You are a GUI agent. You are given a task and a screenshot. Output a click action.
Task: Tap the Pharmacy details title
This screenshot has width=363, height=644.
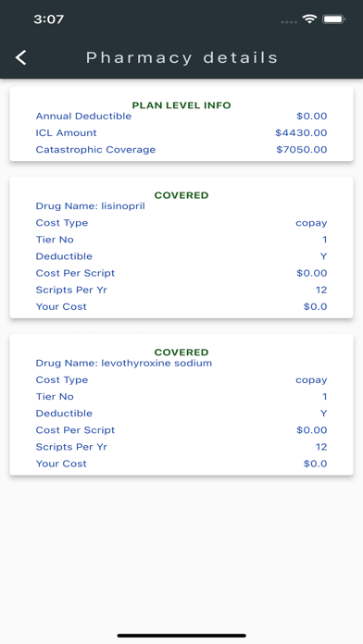coord(181,57)
